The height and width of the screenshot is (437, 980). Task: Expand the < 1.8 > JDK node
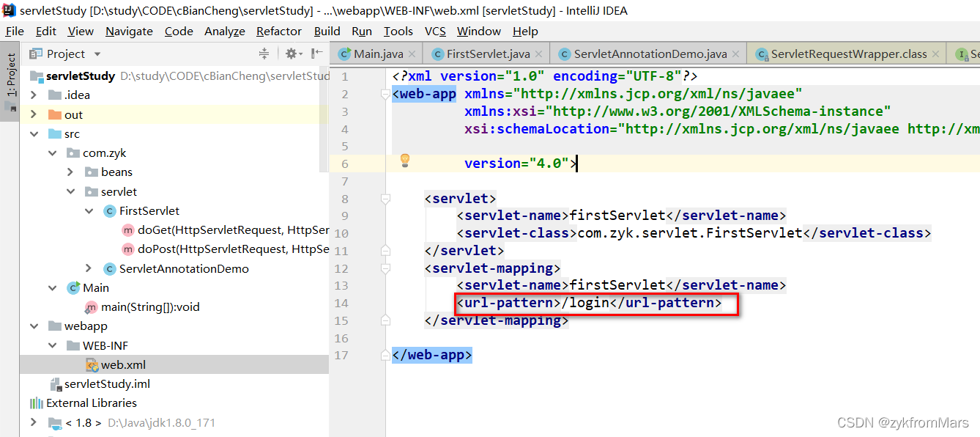click(34, 423)
